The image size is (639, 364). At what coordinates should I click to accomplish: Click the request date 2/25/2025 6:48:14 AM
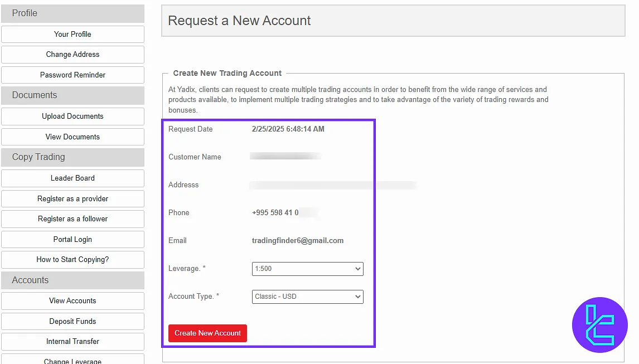coord(288,129)
